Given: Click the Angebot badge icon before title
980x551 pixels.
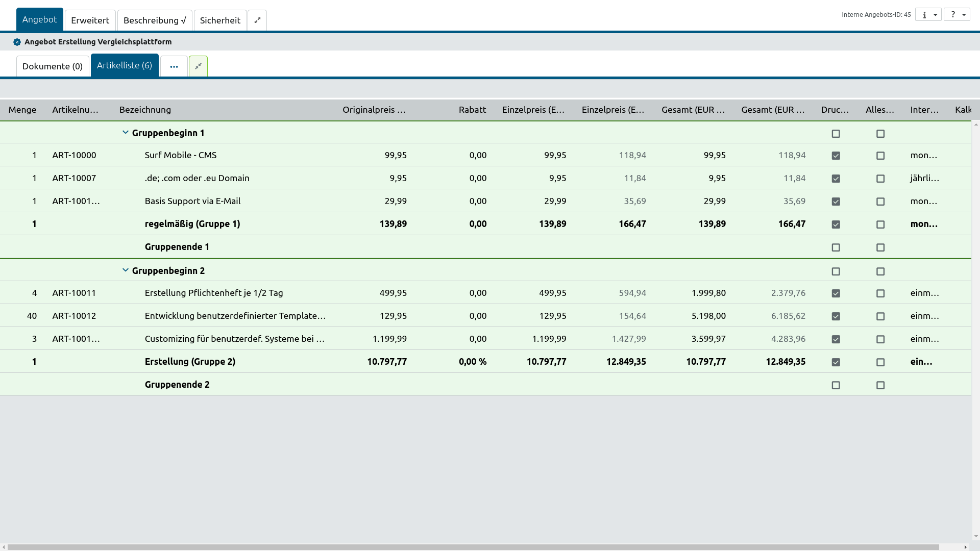Looking at the screenshot, I should 17,42.
